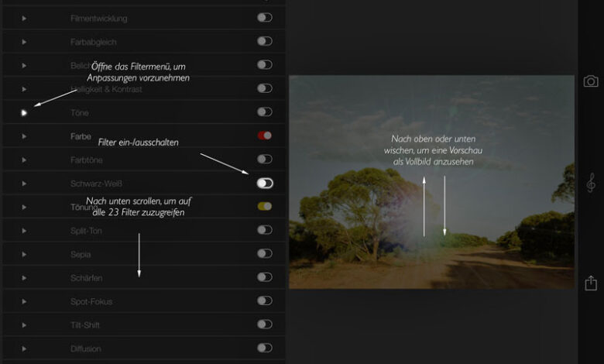Expand the Tilt-Shift disclosure triangle
604x364 pixels.
[x=24, y=325]
